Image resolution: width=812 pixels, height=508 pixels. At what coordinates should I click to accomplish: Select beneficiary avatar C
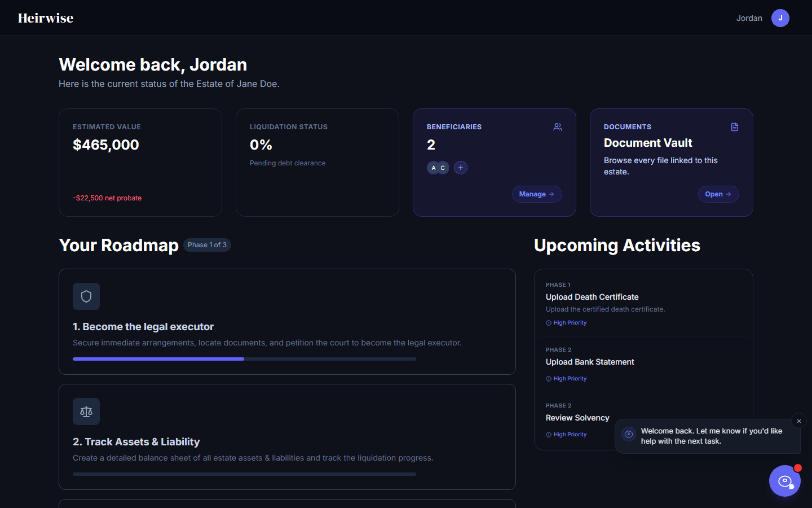click(443, 168)
